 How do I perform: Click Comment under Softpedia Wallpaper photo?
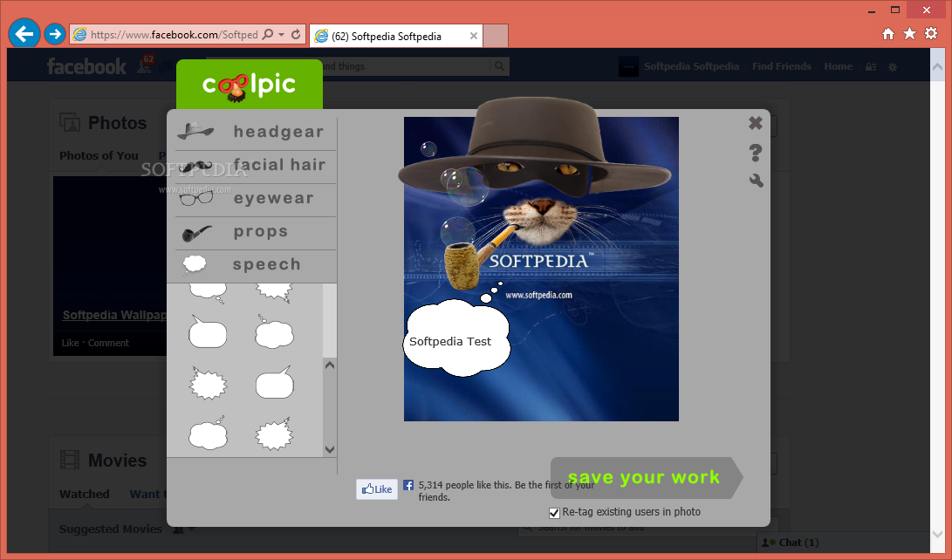pos(108,343)
